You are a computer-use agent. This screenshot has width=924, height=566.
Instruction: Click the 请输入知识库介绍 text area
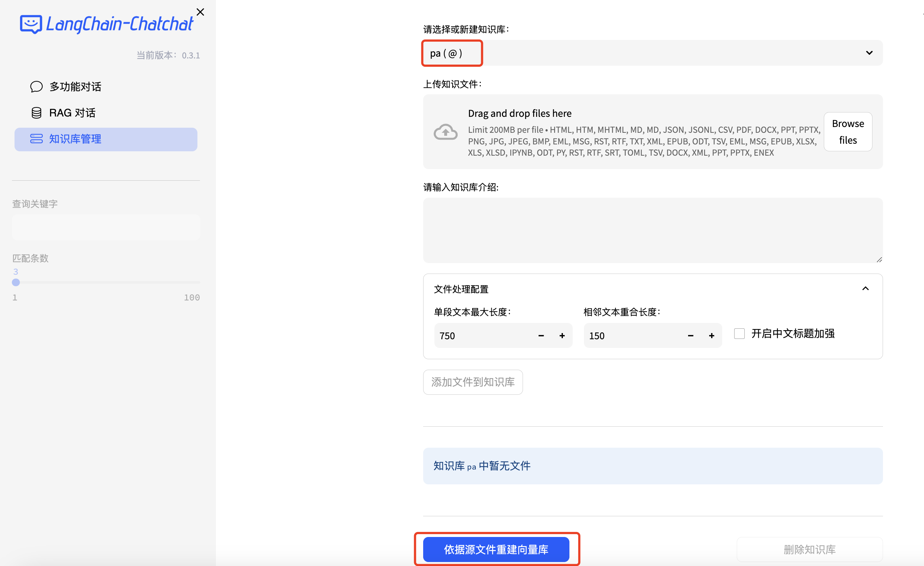click(x=653, y=230)
